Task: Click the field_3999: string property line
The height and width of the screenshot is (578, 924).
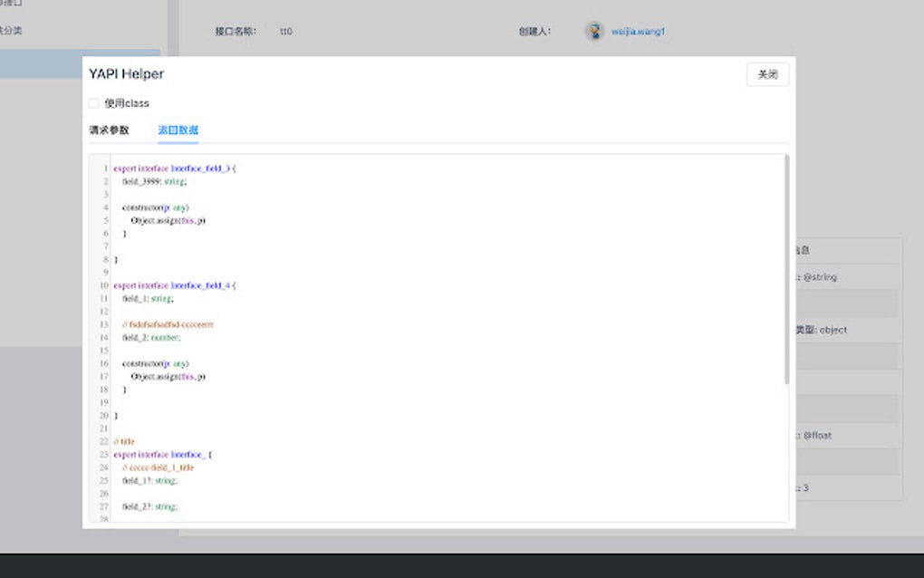Action: click(152, 181)
